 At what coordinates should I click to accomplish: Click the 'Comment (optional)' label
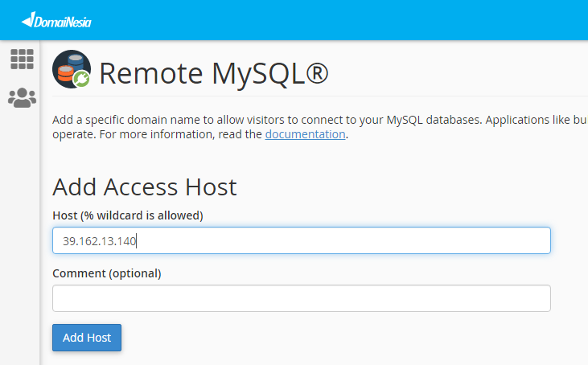[106, 273]
